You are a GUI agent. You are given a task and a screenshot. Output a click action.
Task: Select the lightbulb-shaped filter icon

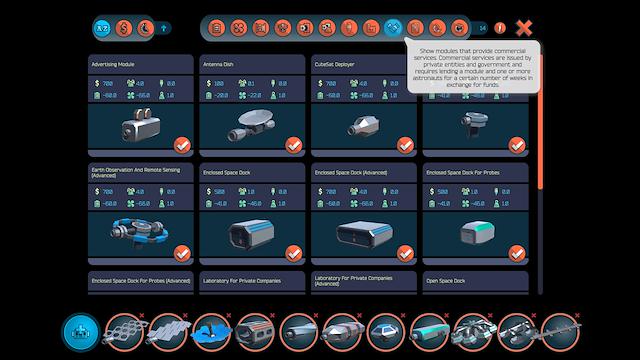[349, 28]
